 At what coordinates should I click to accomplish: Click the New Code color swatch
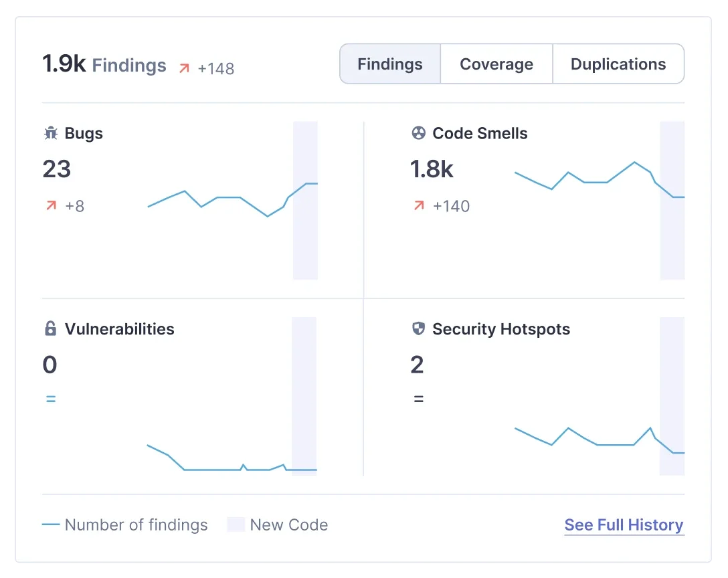point(236,524)
